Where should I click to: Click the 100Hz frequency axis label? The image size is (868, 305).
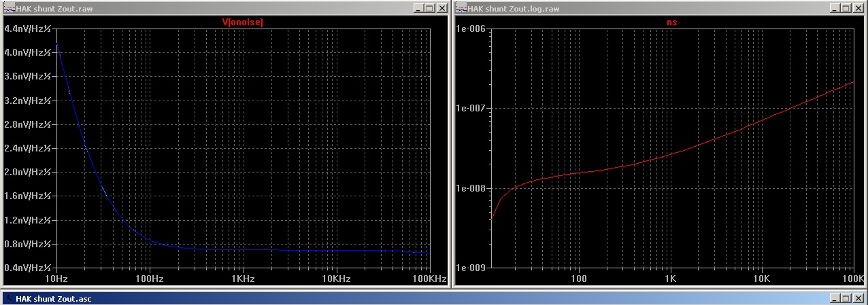click(150, 279)
